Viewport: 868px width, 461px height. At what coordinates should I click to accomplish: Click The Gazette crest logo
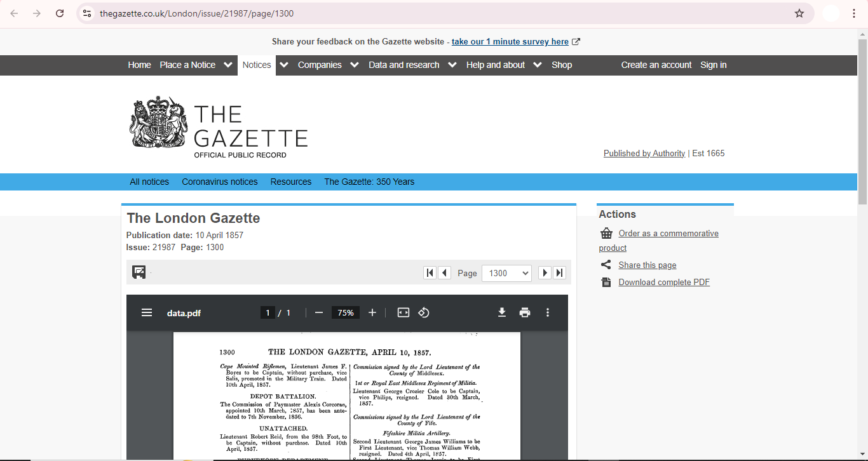[x=159, y=123]
